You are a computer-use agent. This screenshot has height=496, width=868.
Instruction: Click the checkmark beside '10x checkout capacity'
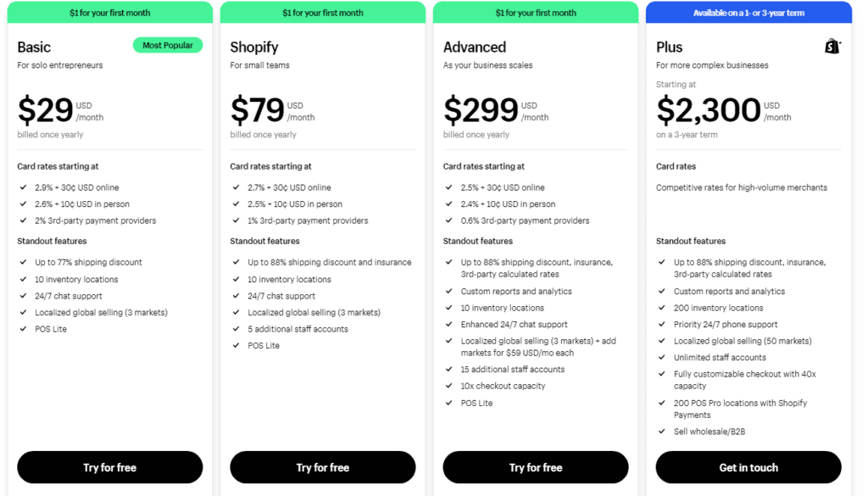point(447,386)
